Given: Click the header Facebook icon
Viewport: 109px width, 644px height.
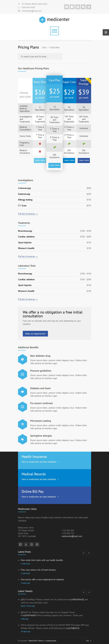Looking at the screenshot, I should pos(72,7).
